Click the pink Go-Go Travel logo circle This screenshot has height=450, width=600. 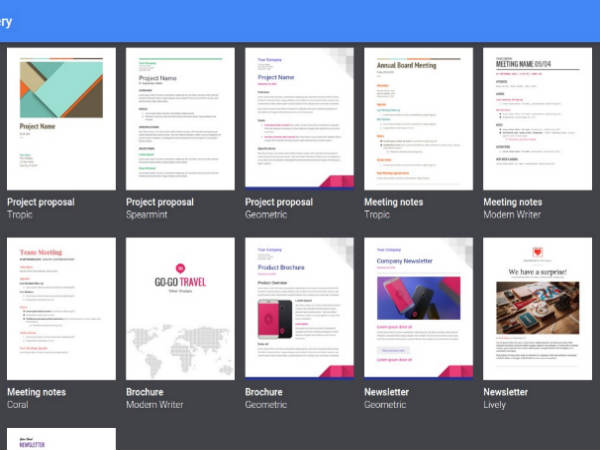point(180,267)
